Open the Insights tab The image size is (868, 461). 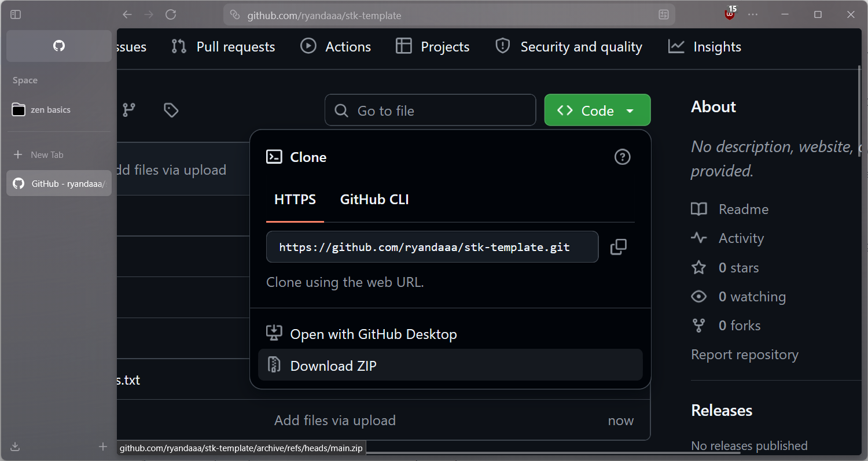[x=705, y=47]
